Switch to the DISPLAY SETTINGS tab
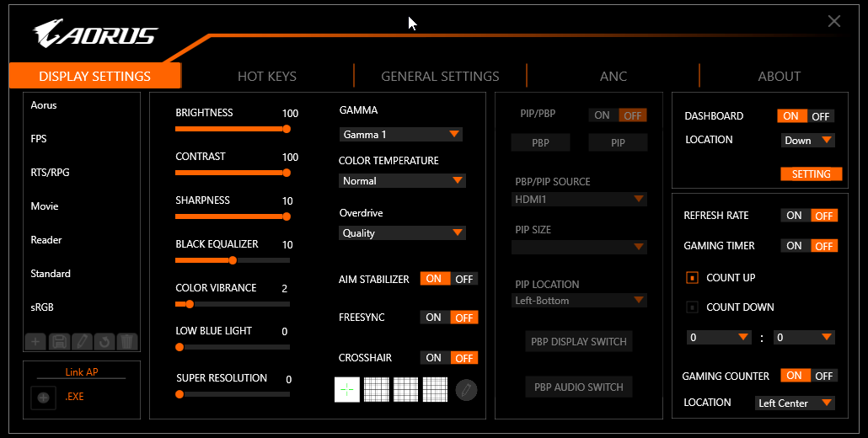Viewport: 868px width, 438px height. (x=94, y=76)
